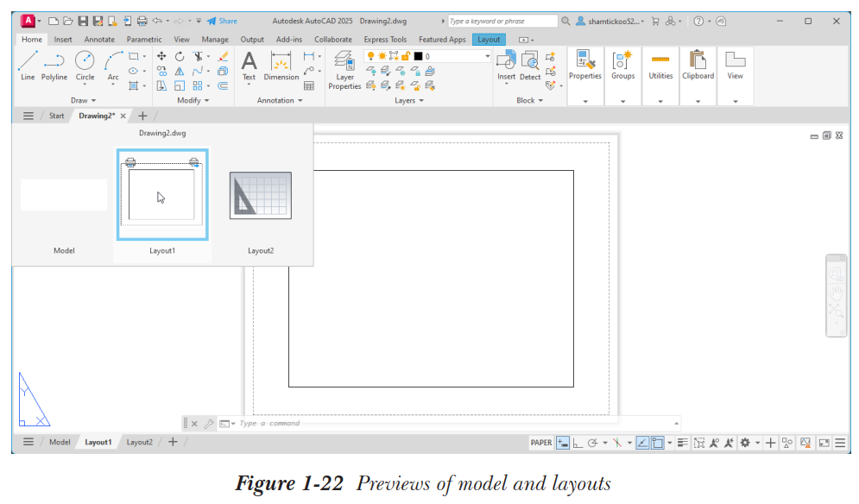The width and height of the screenshot is (859, 504).
Task: Toggle Clean Screen in status bar
Action: click(x=824, y=443)
